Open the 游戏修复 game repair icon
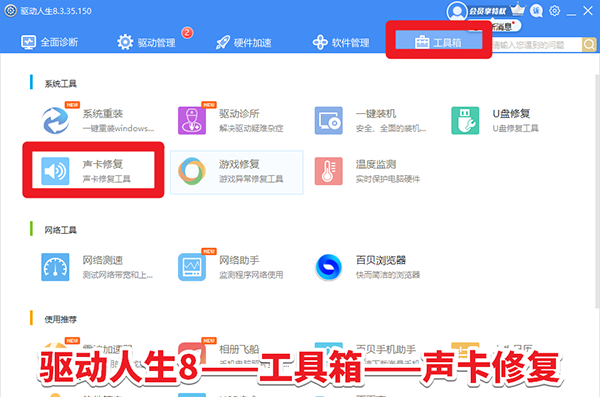 click(x=192, y=171)
